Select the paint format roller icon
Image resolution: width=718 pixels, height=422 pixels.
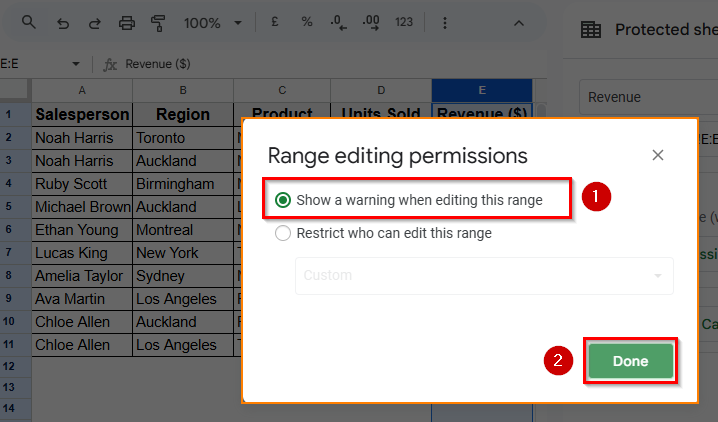tap(158, 23)
